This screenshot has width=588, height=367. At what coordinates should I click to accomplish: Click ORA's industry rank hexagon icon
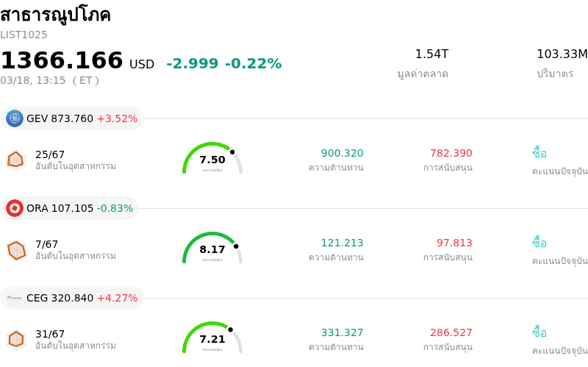pyautogui.click(x=15, y=250)
